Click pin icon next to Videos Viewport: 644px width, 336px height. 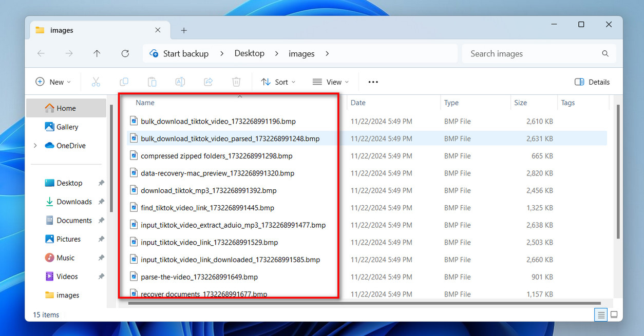(x=101, y=276)
